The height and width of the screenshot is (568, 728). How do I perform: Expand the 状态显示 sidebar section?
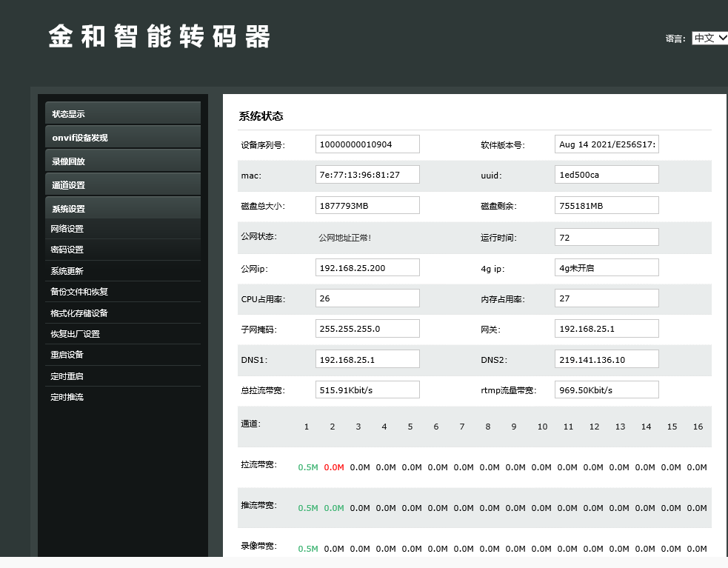[123, 114]
